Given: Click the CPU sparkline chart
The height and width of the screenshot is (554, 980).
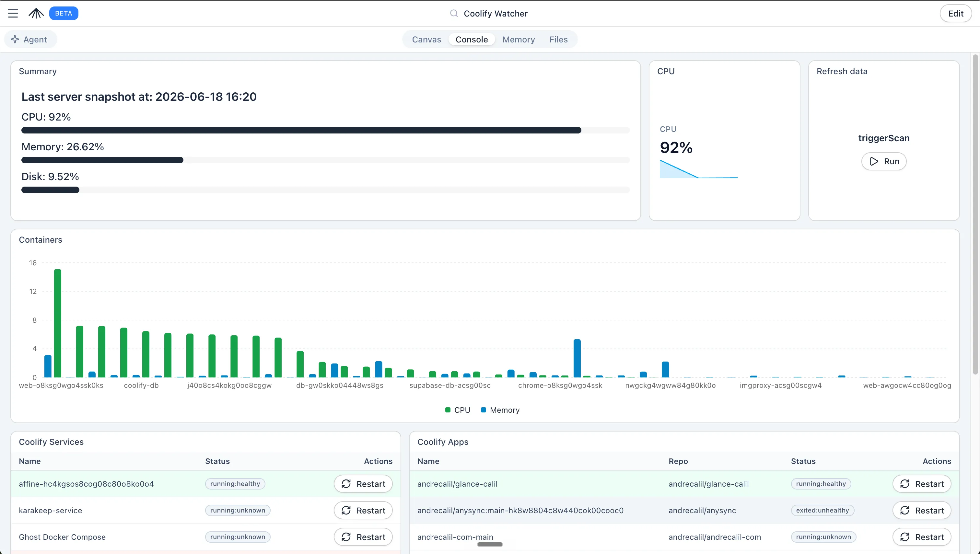Looking at the screenshot, I should pyautogui.click(x=698, y=169).
